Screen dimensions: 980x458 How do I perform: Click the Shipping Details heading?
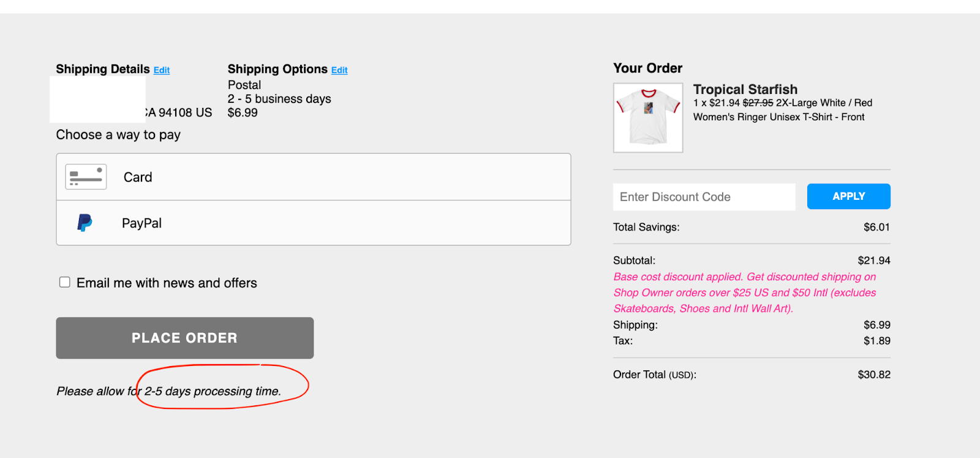click(103, 69)
